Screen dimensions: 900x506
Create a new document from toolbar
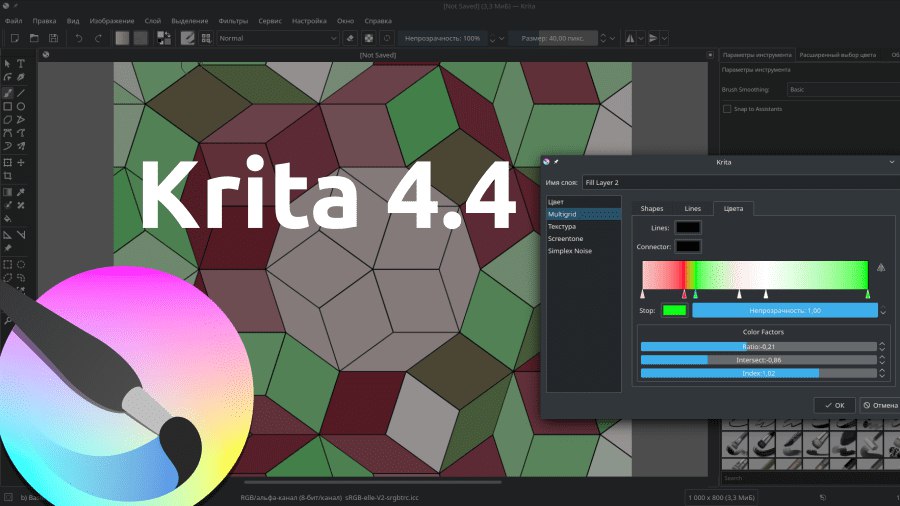[x=15, y=38]
